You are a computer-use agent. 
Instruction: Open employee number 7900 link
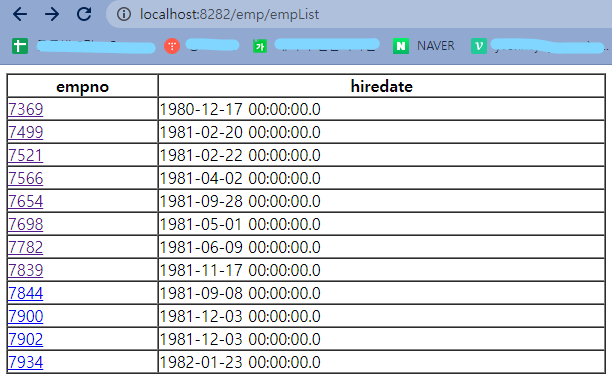click(x=25, y=316)
